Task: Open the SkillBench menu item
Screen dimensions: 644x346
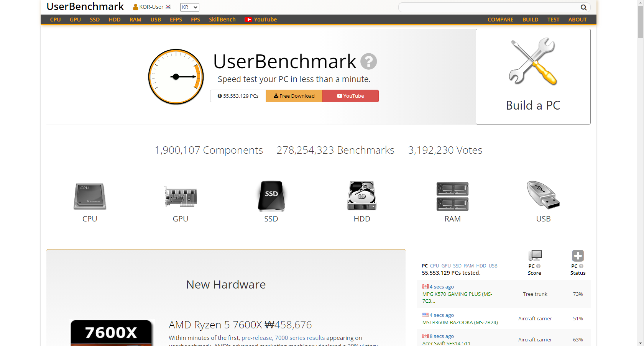Action: click(x=222, y=20)
